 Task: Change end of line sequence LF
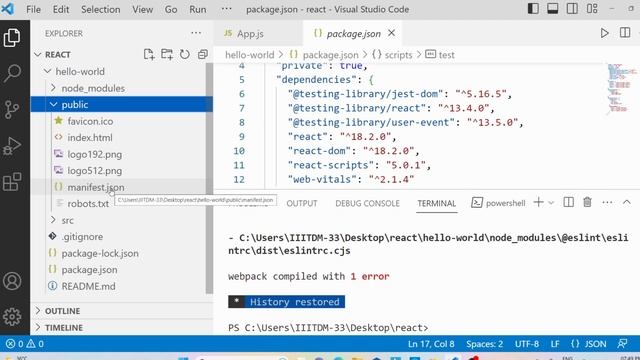[x=555, y=344]
